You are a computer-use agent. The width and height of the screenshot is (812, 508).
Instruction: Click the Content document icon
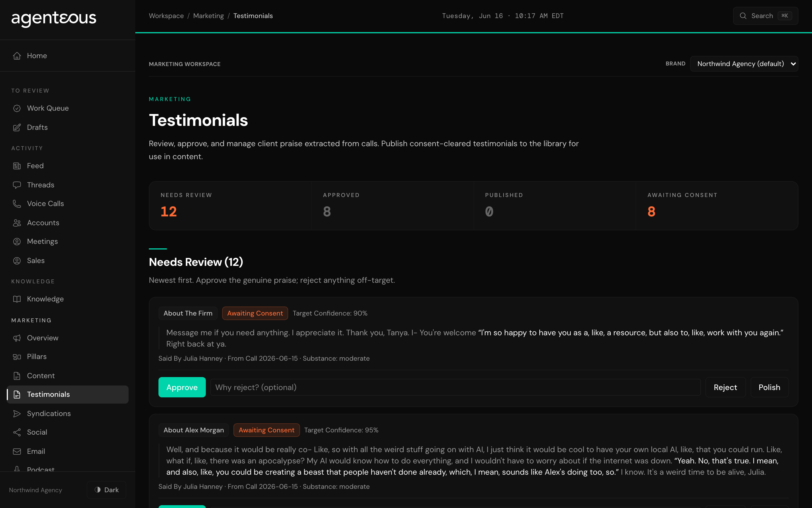tap(17, 376)
